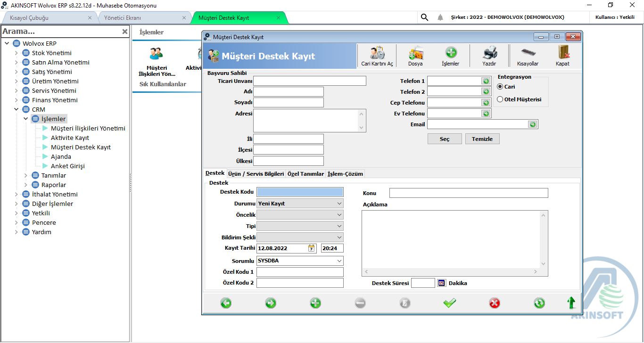
Task: Save record with green checkmark
Action: (450, 303)
